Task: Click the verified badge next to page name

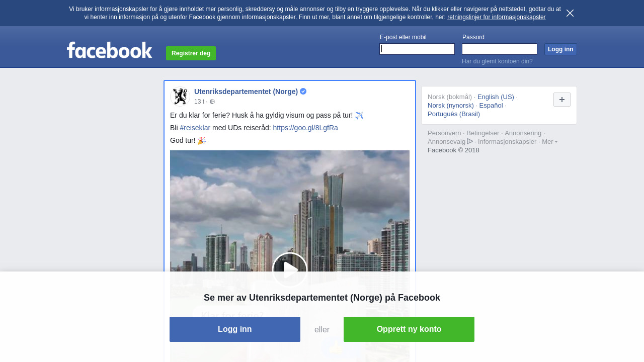Action: (x=303, y=92)
